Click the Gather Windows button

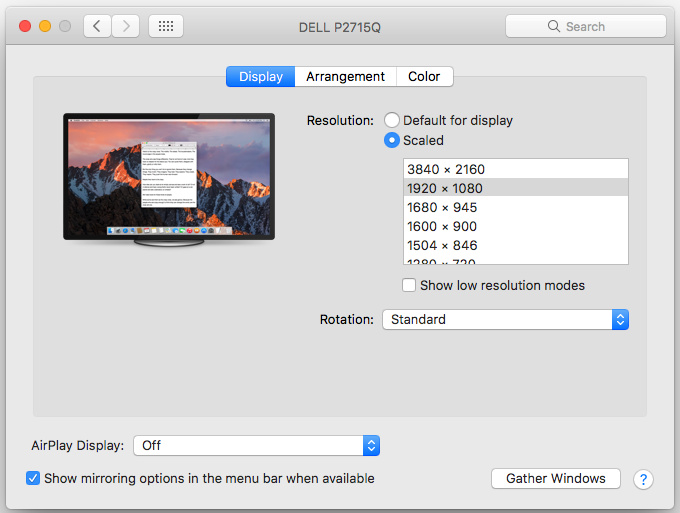tap(556, 478)
